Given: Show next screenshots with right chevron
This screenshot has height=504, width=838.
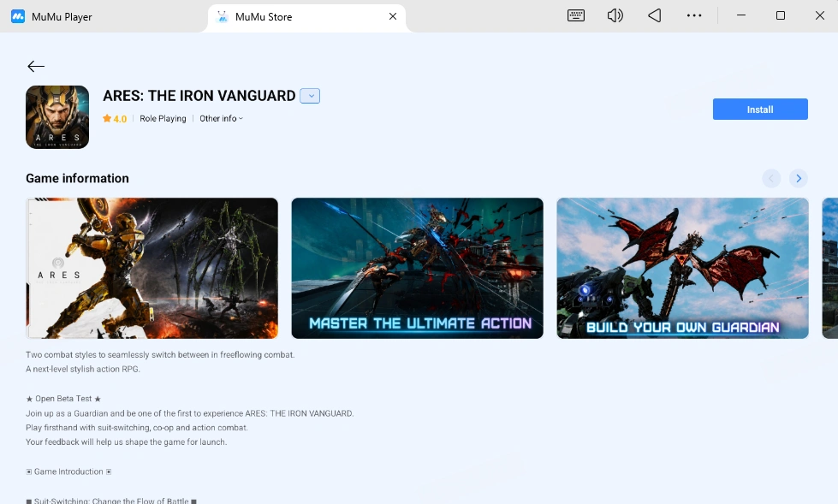Looking at the screenshot, I should pyautogui.click(x=799, y=179).
